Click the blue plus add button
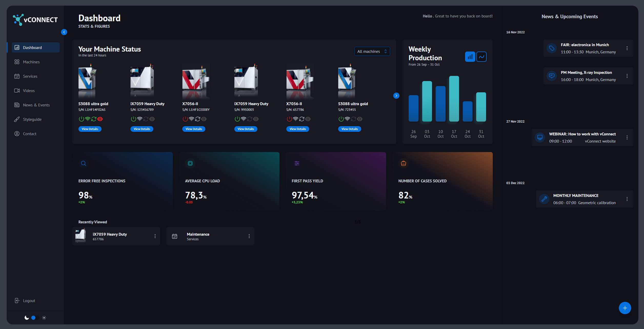 click(x=625, y=308)
